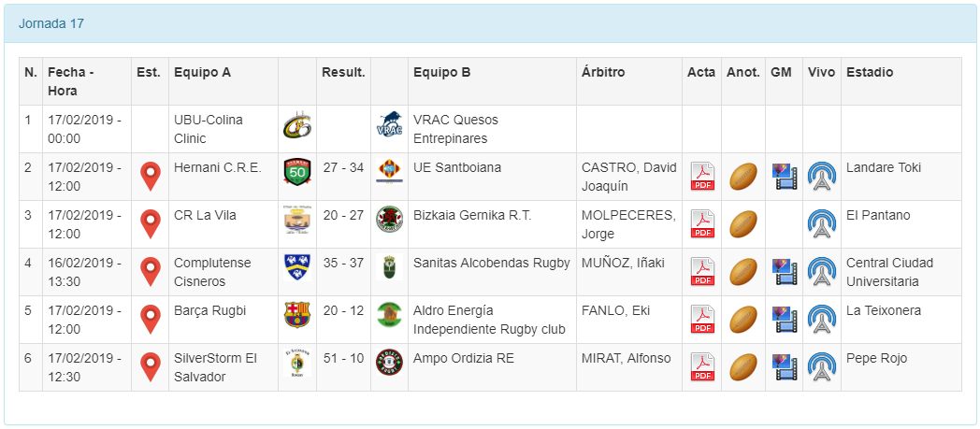The image size is (980, 429).
Task: Click the Ampo Ordizia RE team crest
Action: coord(389,362)
